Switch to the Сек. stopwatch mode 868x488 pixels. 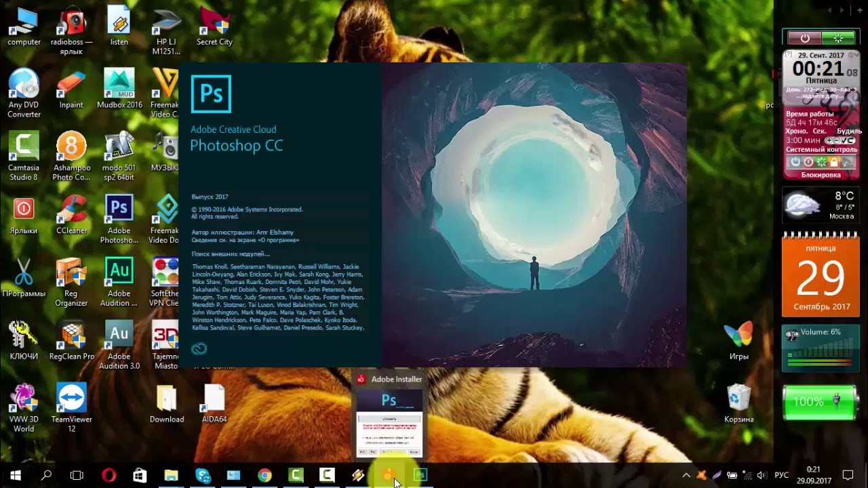(819, 131)
